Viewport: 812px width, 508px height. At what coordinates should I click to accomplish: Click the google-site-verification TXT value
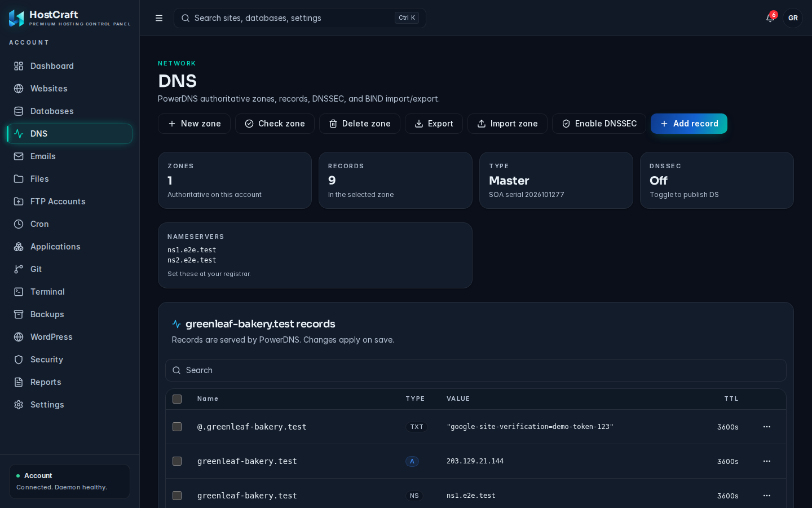click(x=530, y=427)
